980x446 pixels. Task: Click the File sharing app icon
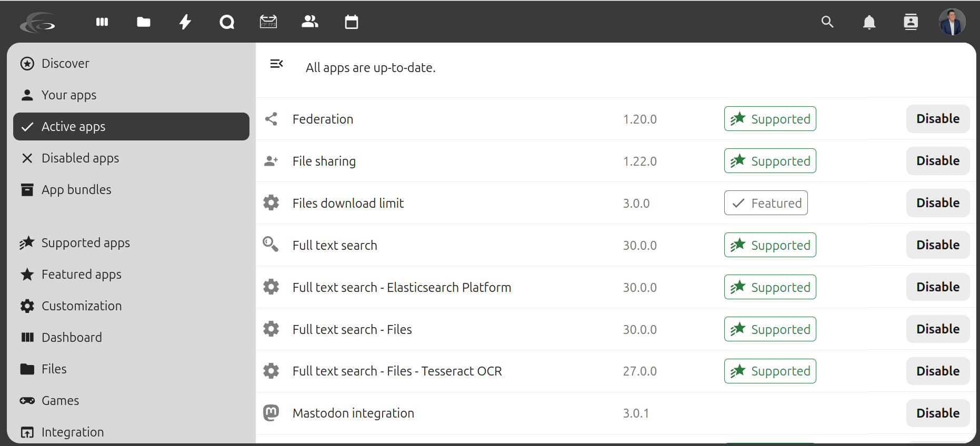coord(271,161)
